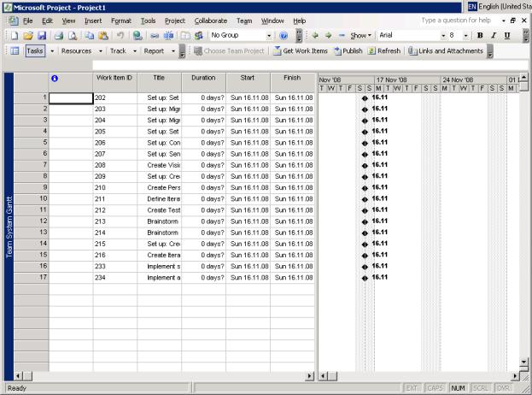Open the Show outline dropdown
The image size is (532, 395).
(360, 35)
